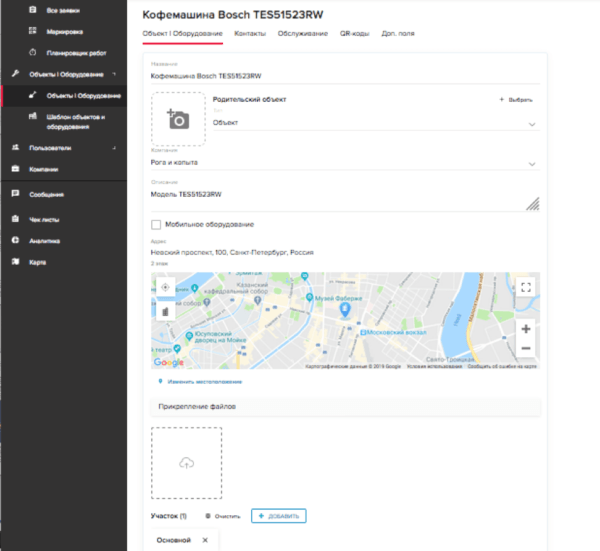Open the Чек листы clipboard icon
Viewport: 600px width, 551px height.
[15, 219]
